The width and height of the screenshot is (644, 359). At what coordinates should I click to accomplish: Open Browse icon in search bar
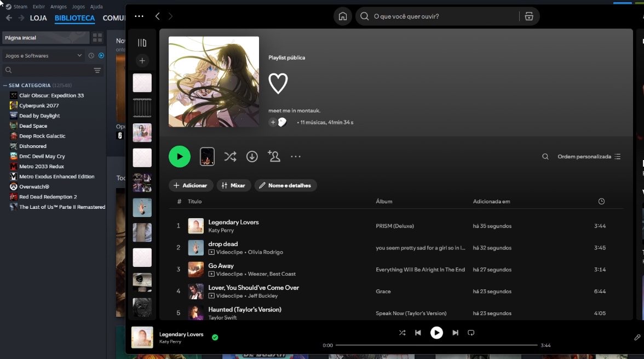point(529,16)
